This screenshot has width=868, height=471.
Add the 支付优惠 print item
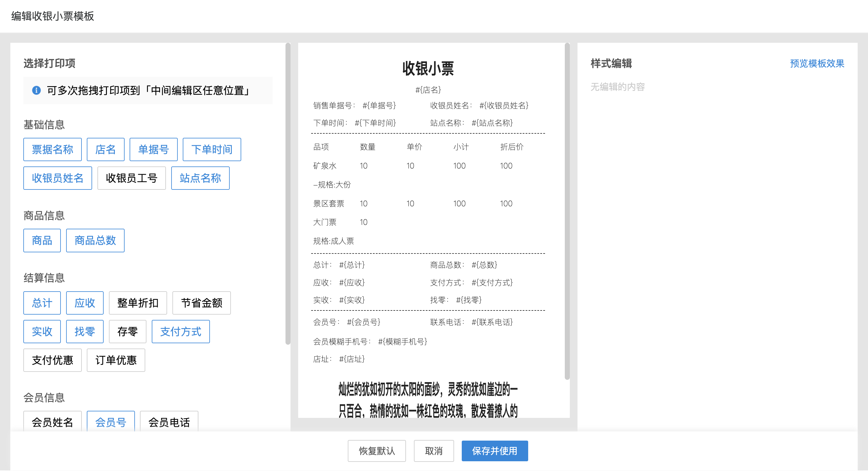click(x=53, y=360)
